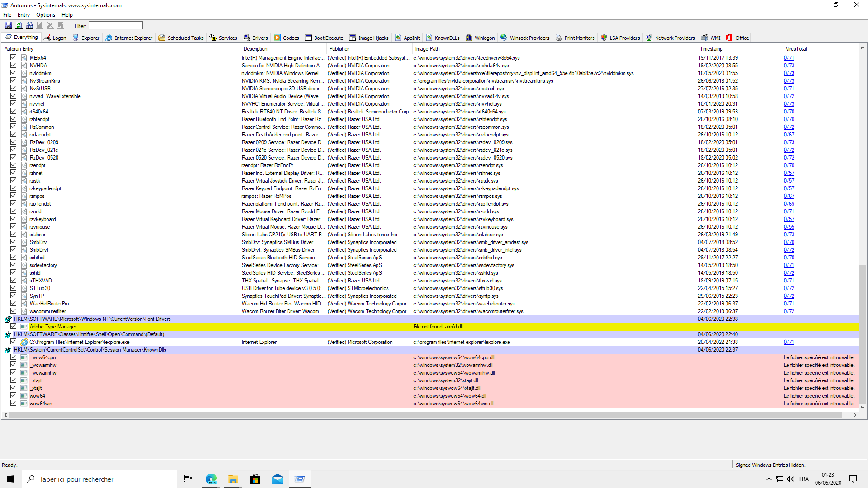Switch to the Scheduled Tasks tab
The height and width of the screenshot is (488, 868).
coord(181,38)
